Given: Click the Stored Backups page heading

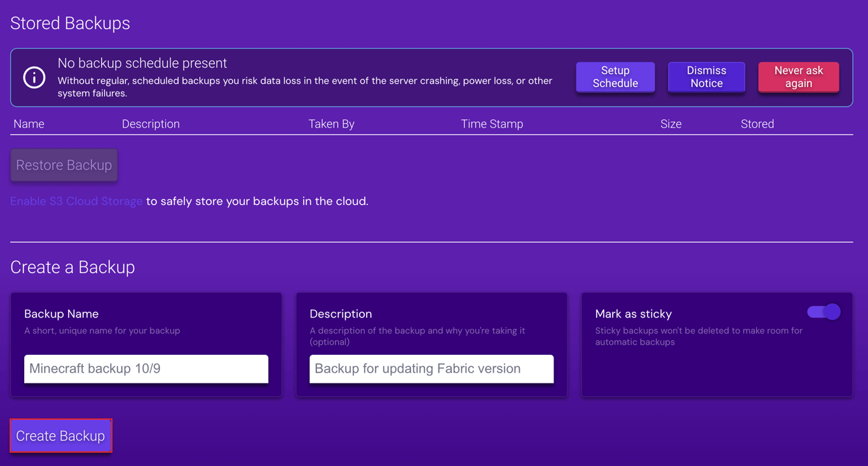Looking at the screenshot, I should [x=70, y=23].
